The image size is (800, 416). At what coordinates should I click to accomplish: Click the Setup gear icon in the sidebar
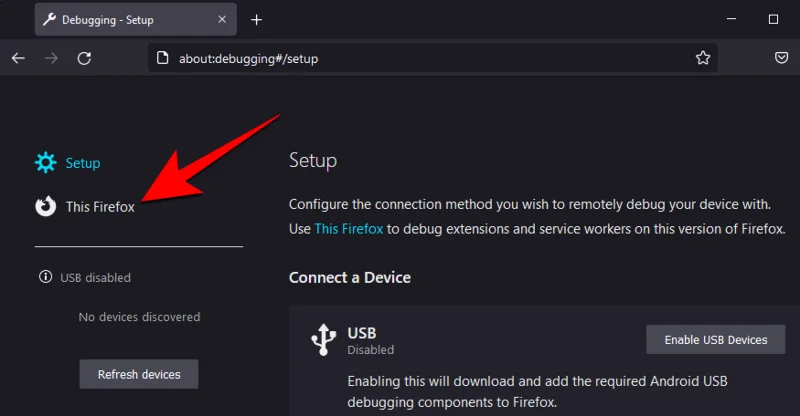point(45,162)
